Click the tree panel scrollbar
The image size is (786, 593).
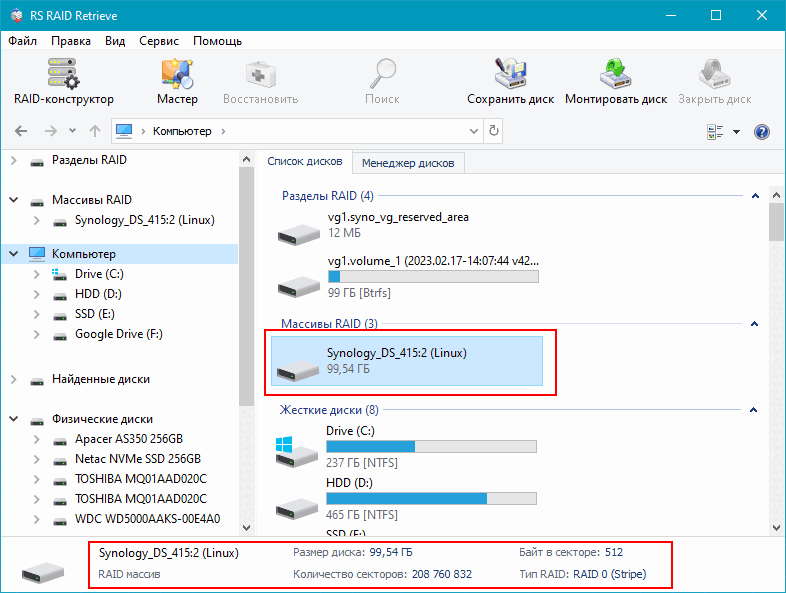(246, 287)
